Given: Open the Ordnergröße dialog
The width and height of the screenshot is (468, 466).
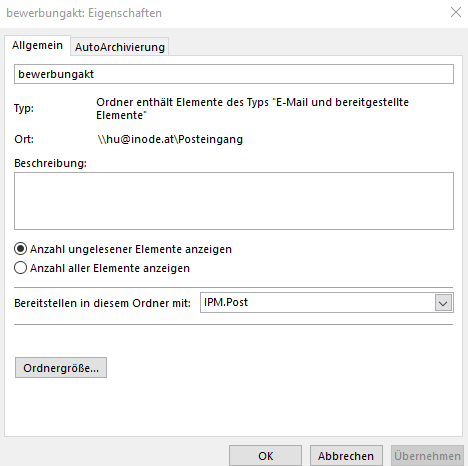Looking at the screenshot, I should (x=61, y=368).
